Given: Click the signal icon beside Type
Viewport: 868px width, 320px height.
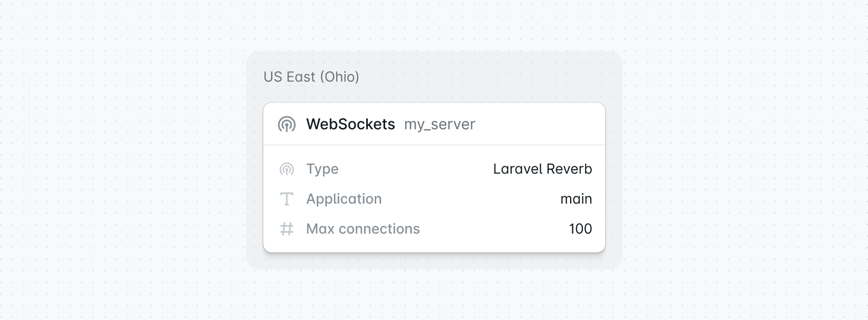Looking at the screenshot, I should pos(287,169).
